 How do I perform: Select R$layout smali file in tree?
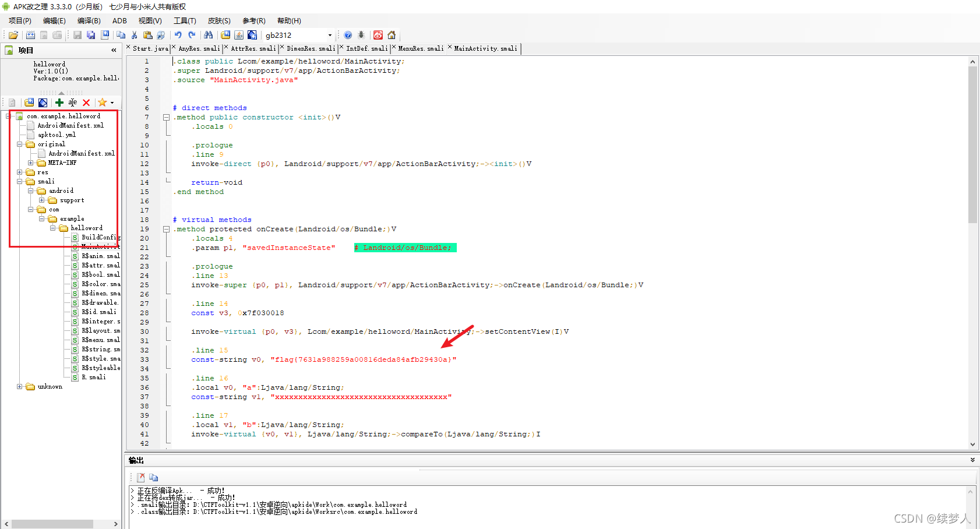point(101,331)
